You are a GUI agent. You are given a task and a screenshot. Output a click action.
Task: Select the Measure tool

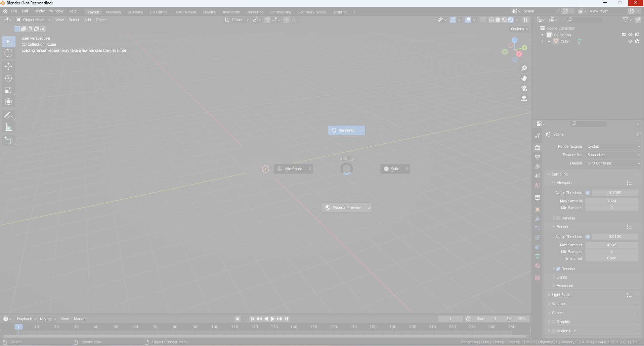8,127
